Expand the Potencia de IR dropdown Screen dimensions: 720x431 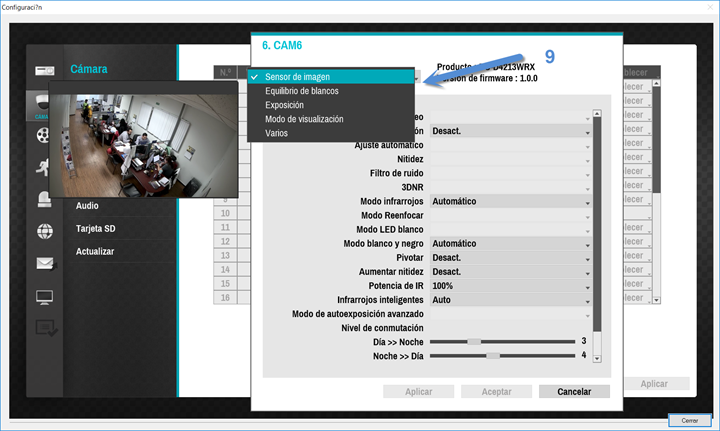pos(511,286)
